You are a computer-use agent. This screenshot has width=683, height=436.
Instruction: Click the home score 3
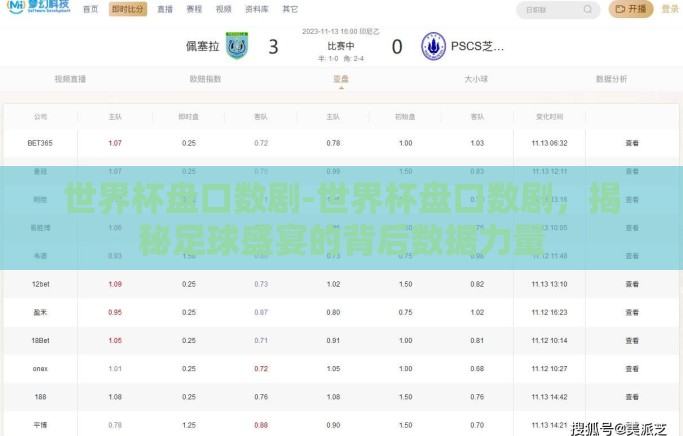tap(273, 47)
